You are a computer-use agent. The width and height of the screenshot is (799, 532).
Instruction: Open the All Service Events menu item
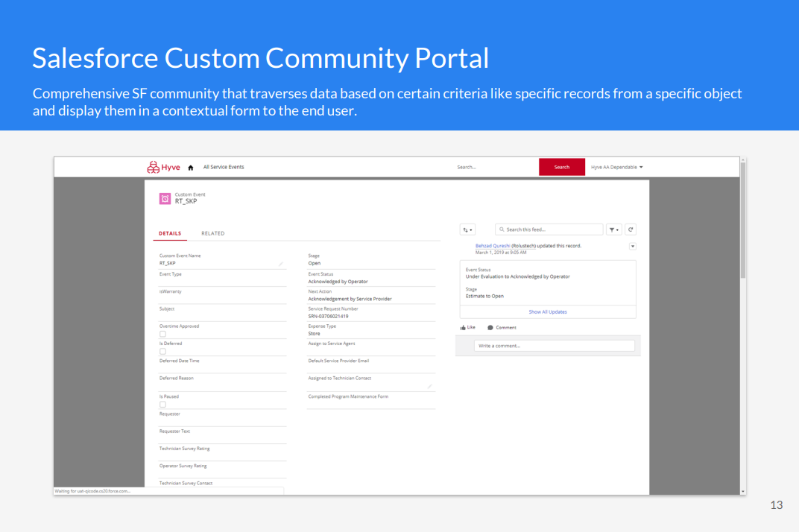pos(224,167)
